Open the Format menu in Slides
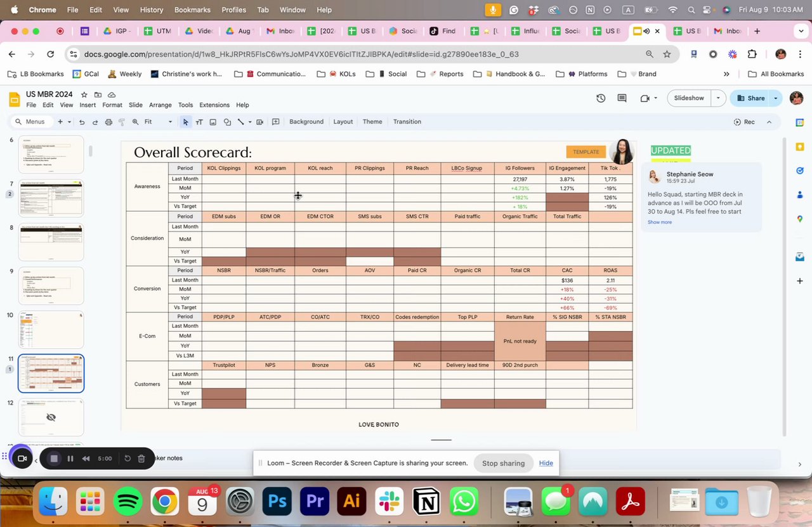Screen dimensions: 812x527 point(112,105)
